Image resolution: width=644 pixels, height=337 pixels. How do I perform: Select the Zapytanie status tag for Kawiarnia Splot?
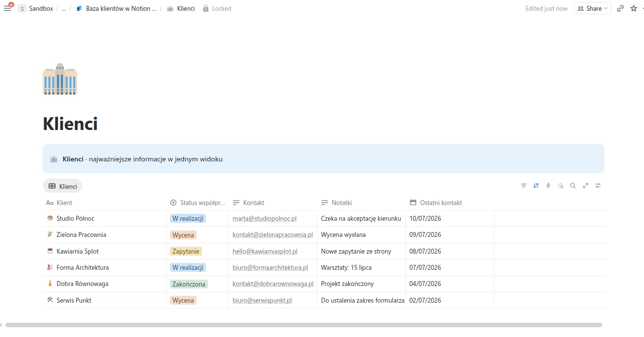pyautogui.click(x=186, y=251)
